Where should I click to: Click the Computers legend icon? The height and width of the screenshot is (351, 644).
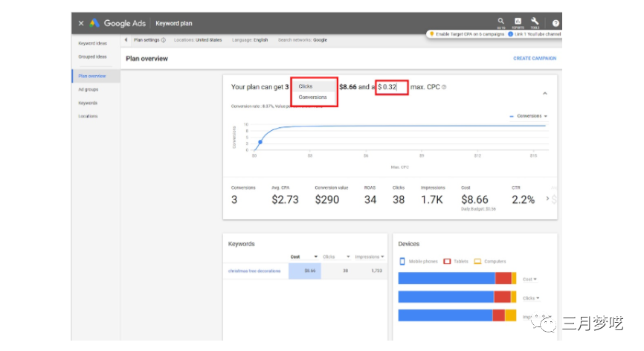coord(477,262)
